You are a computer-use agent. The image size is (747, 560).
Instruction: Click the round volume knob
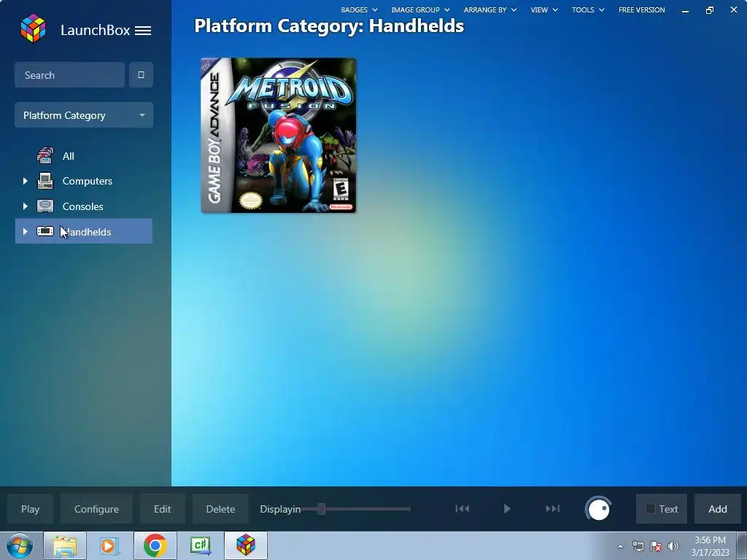point(598,509)
